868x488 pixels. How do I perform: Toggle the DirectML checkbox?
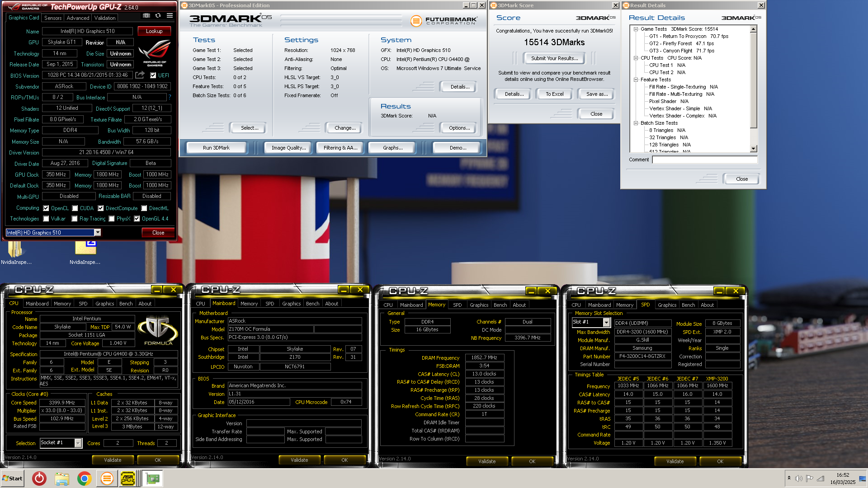click(144, 208)
